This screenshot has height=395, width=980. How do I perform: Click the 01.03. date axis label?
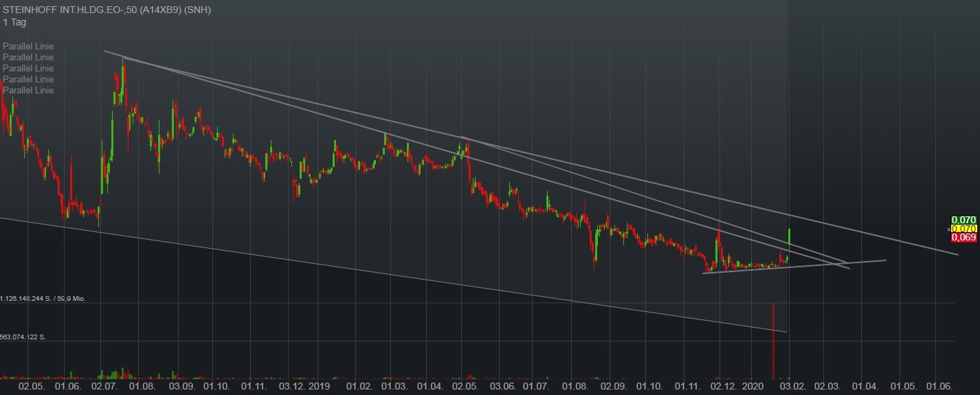coord(395,387)
